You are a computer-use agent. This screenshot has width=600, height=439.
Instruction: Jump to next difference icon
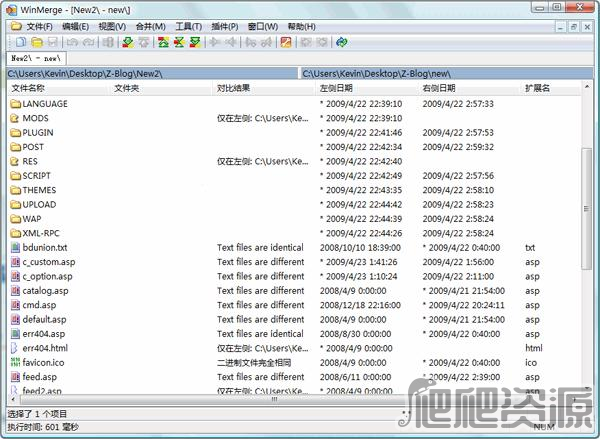pyautogui.click(x=128, y=42)
